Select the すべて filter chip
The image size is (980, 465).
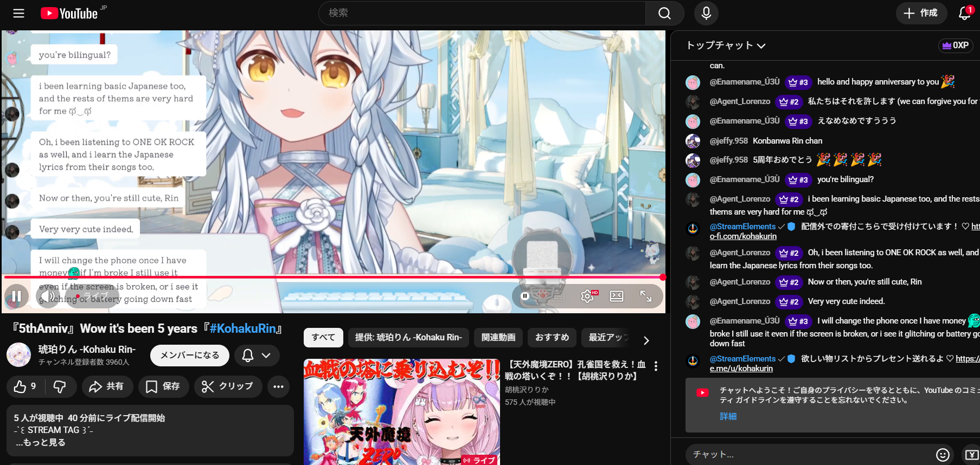(323, 338)
